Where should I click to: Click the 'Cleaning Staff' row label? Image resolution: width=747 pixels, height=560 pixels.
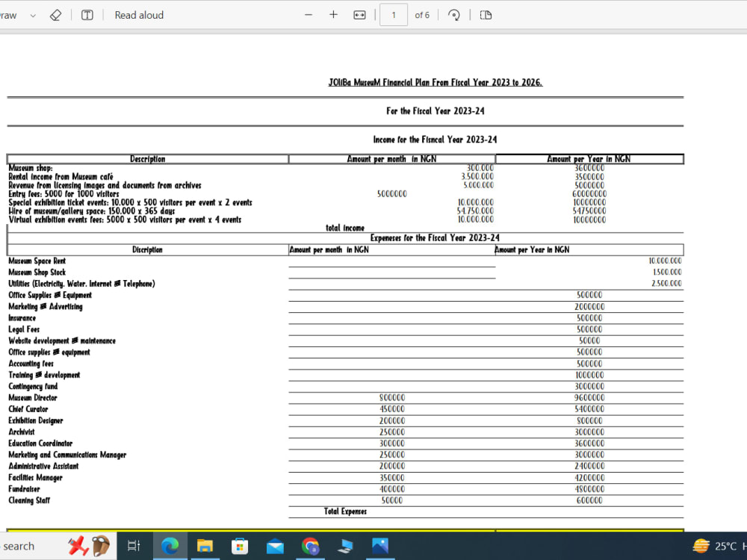tap(29, 500)
